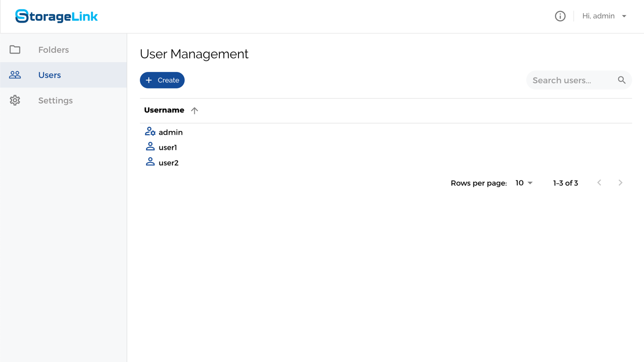Open the Hi, admin account dropdown
This screenshot has width=644, height=362.
[604, 16]
